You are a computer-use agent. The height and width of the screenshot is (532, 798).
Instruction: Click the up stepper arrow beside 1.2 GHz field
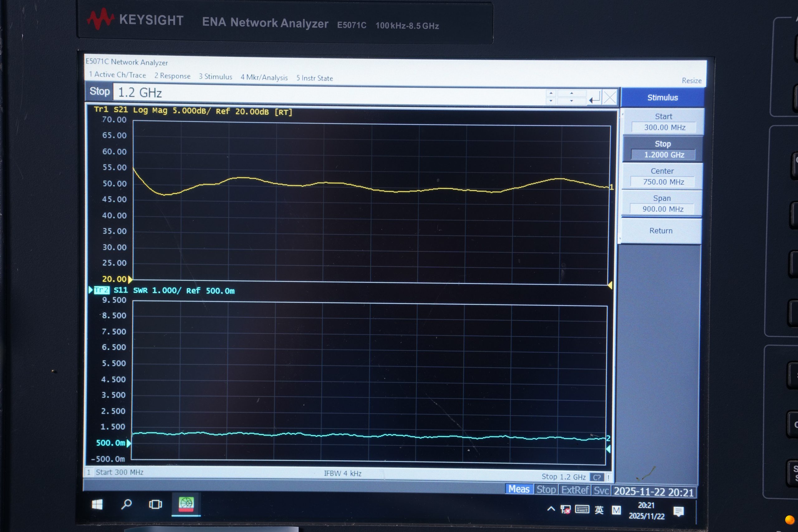(x=551, y=93)
